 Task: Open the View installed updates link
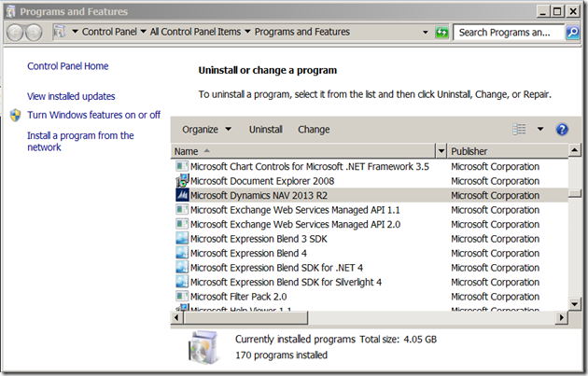pyautogui.click(x=71, y=96)
